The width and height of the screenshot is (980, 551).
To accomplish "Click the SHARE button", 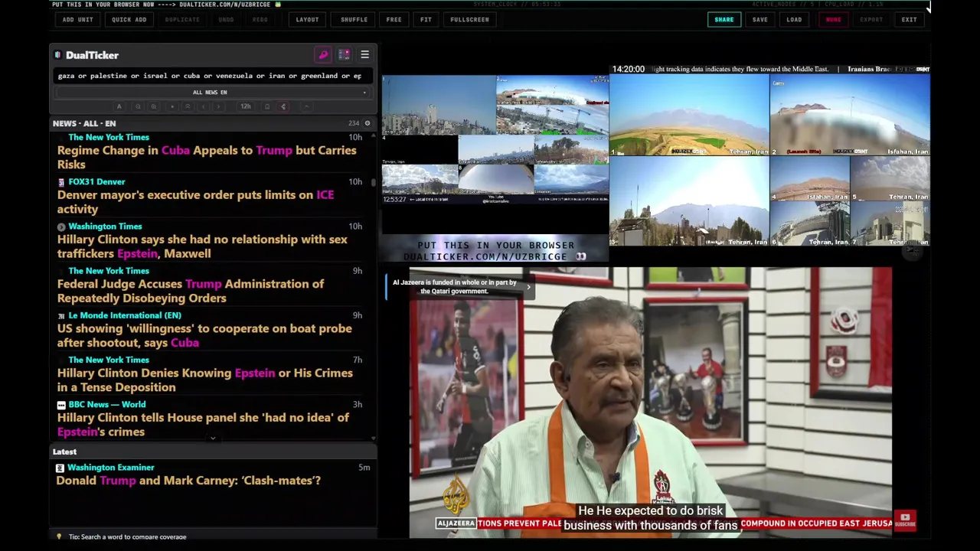I will click(724, 19).
